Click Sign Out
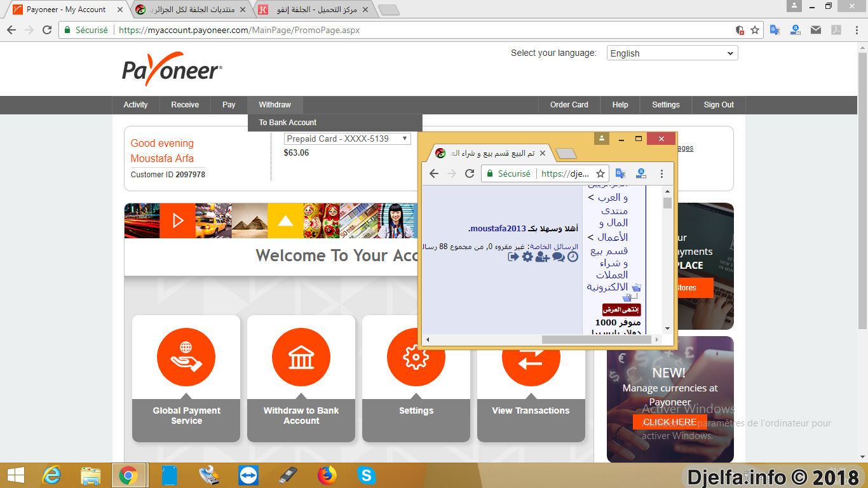 (719, 105)
